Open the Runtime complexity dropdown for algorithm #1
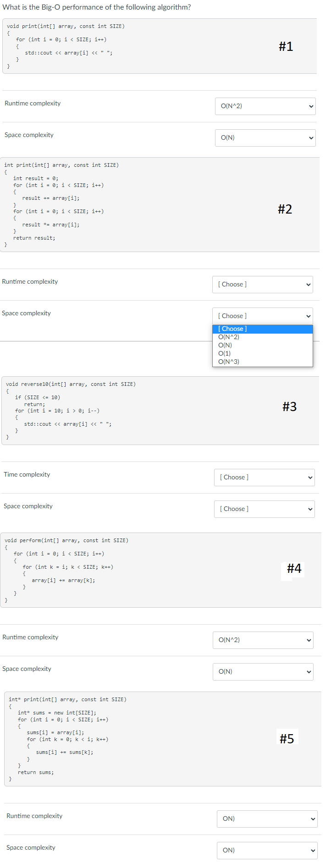The width and height of the screenshot is (331, 868). [x=265, y=106]
